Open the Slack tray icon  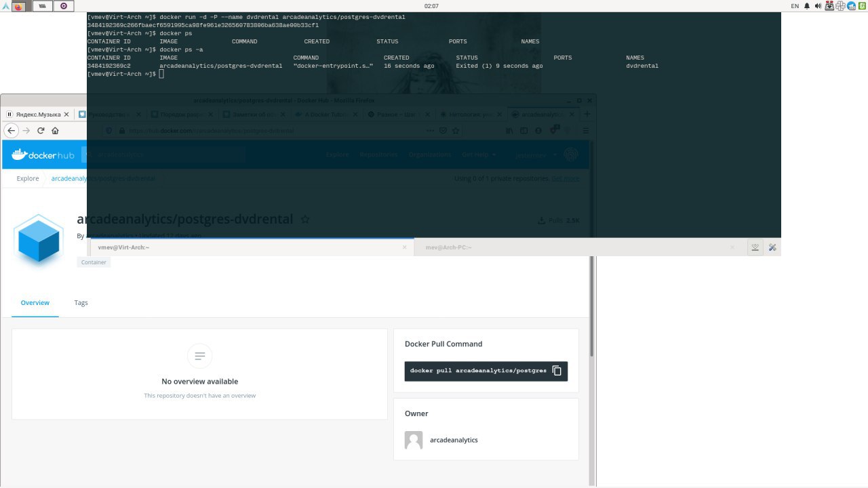(x=841, y=6)
